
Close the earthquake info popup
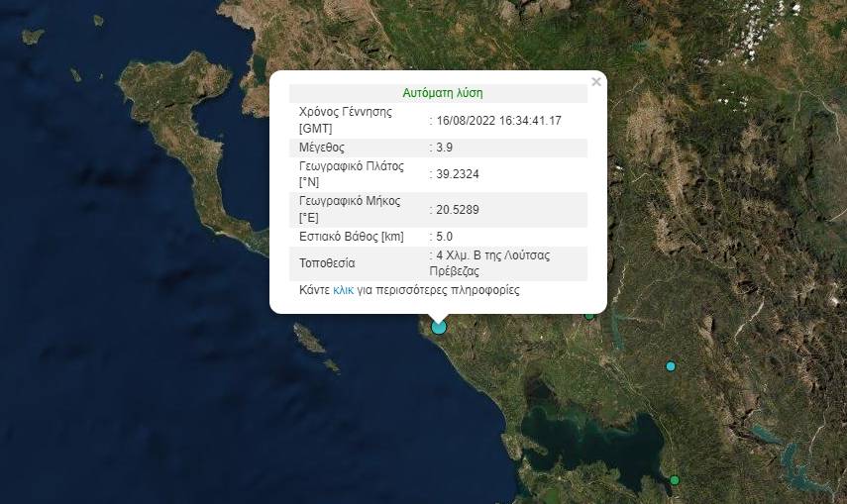[x=595, y=82]
